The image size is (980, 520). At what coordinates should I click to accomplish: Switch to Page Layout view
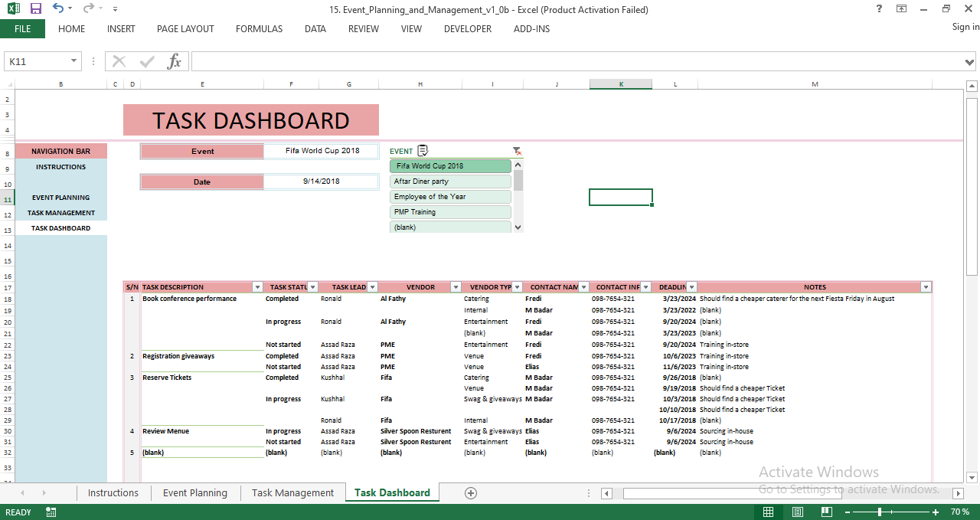pyautogui.click(x=797, y=512)
